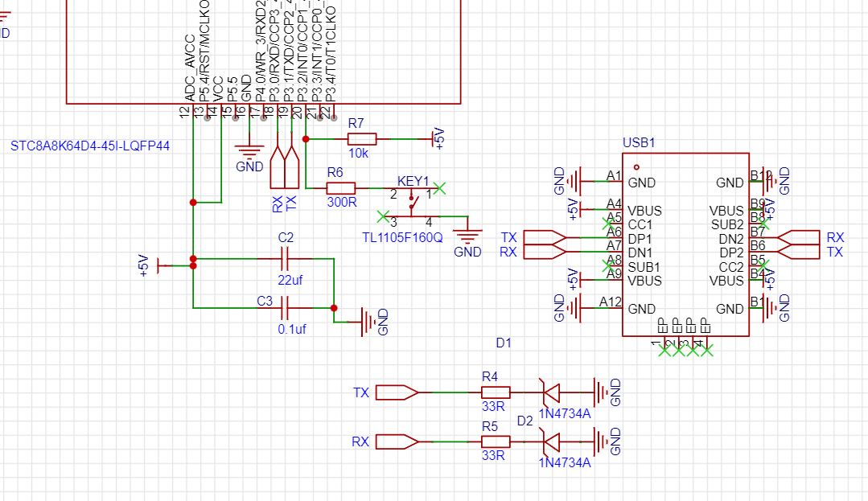Click the no-connect mark on KEY1 pin 3
The width and height of the screenshot is (868, 501).
click(x=383, y=216)
